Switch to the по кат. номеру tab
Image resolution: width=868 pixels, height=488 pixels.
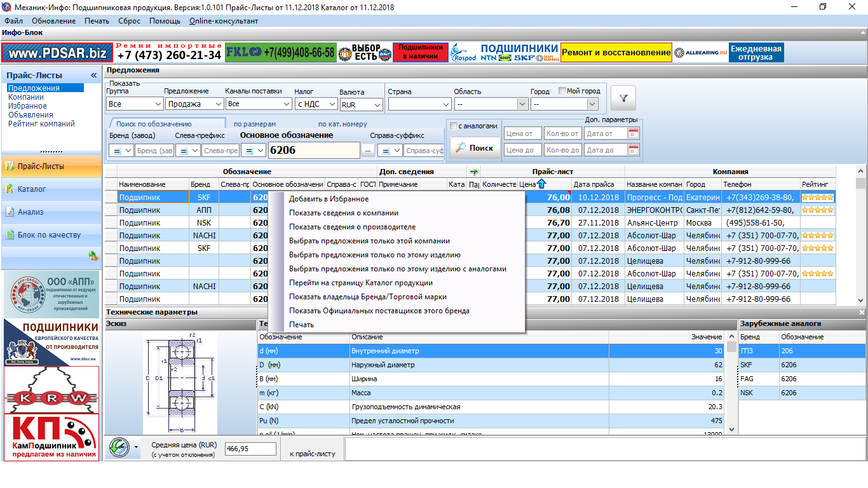pos(342,124)
